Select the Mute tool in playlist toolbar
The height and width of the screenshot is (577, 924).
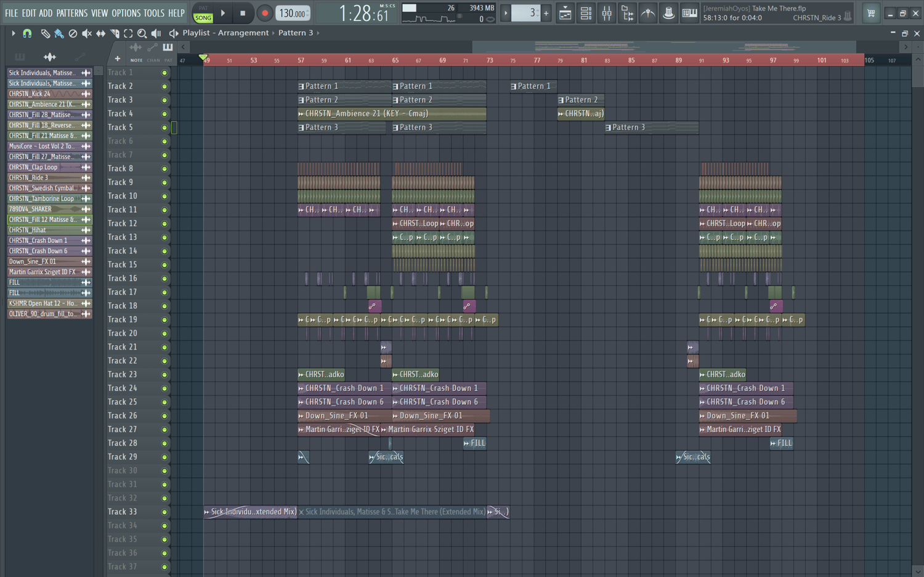click(x=87, y=33)
